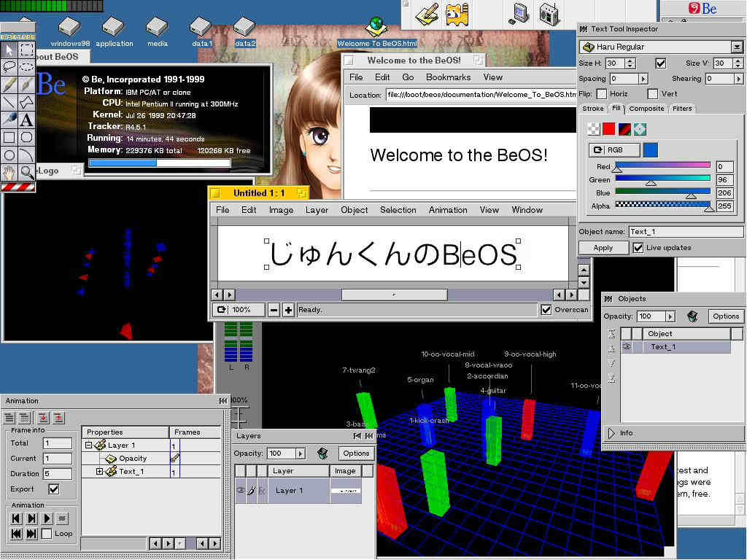
Task: Open the RGB color model selector
Action: (x=614, y=150)
